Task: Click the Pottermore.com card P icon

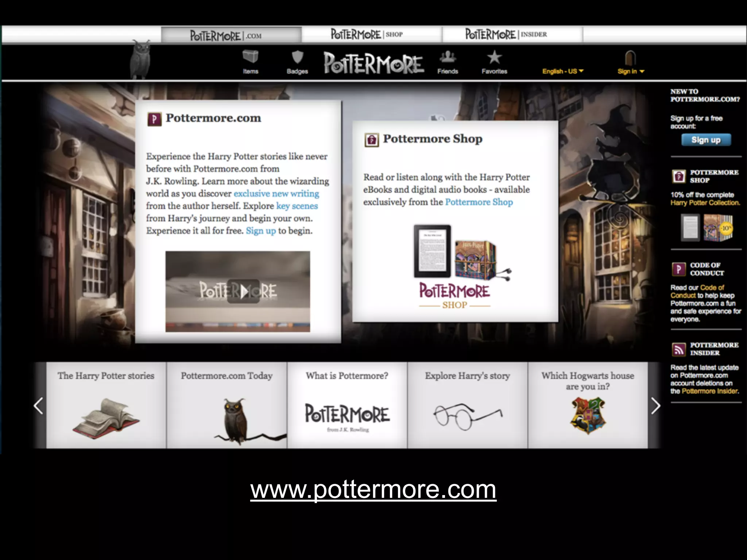Action: tap(154, 119)
